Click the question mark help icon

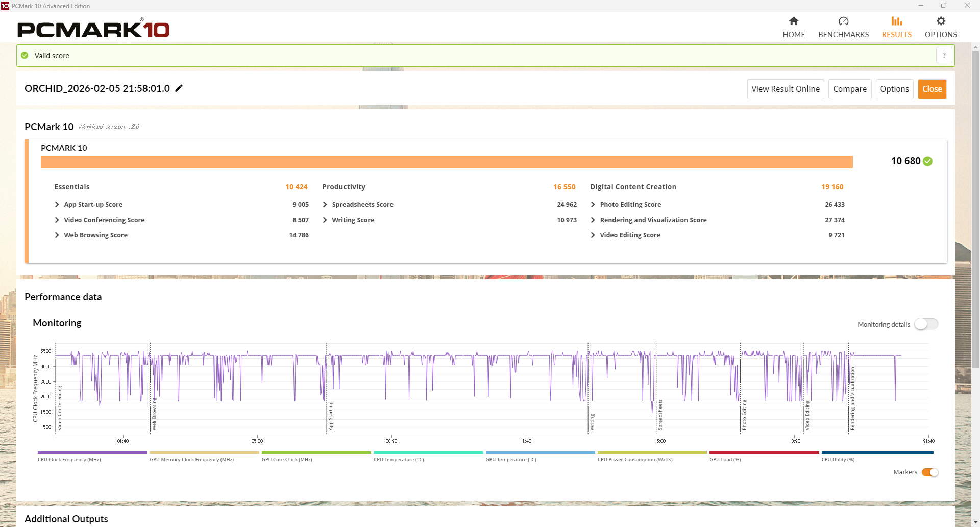(x=944, y=55)
